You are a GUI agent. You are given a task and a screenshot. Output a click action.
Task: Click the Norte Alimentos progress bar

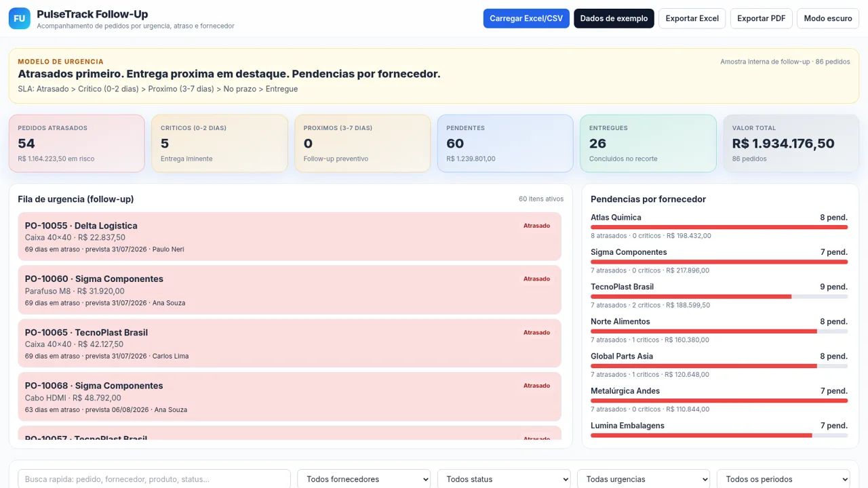tap(719, 331)
